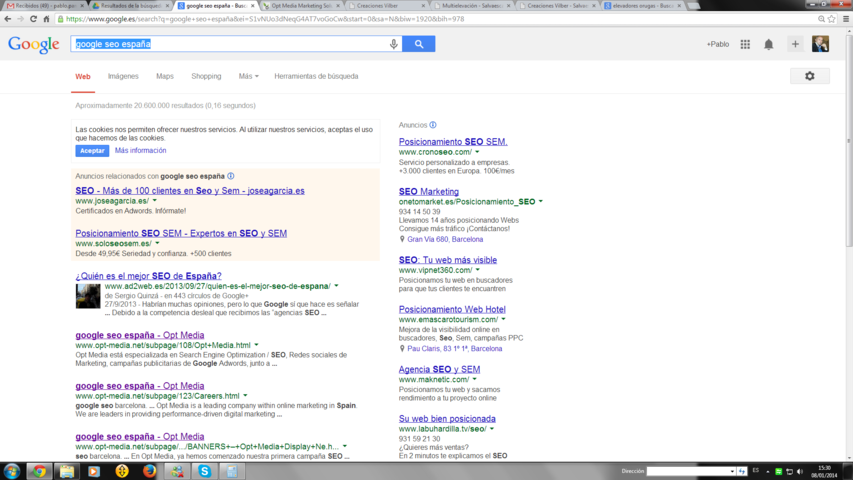Open the media player taskbar icon
The image size is (853, 480).
94,471
